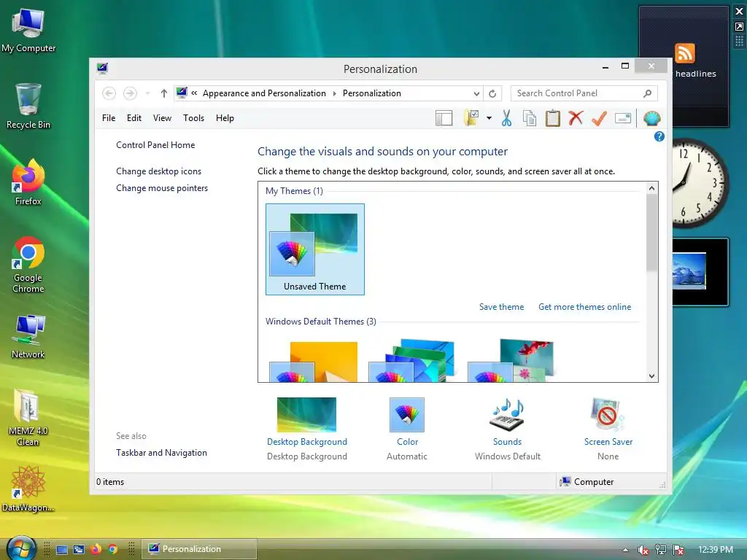Click the Classic Shell seashell settings icon

(x=651, y=118)
